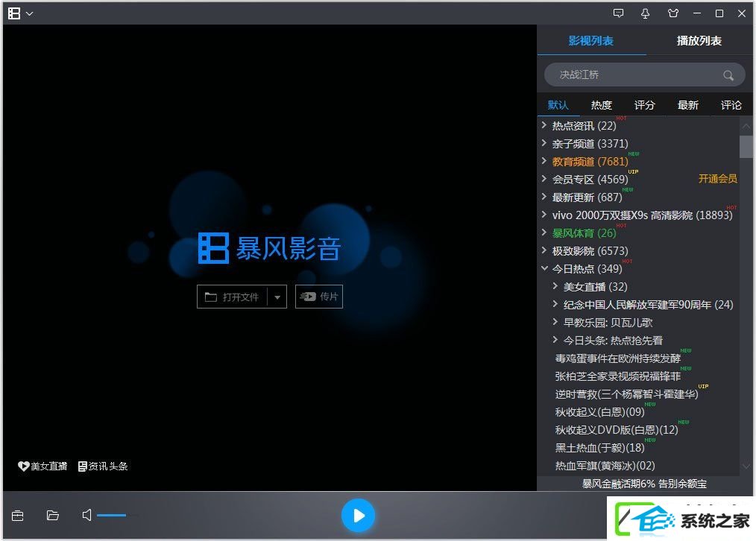This screenshot has height=541, width=756.
Task: Select 热血军旗(黄海冰)(02)
Action: (x=605, y=466)
